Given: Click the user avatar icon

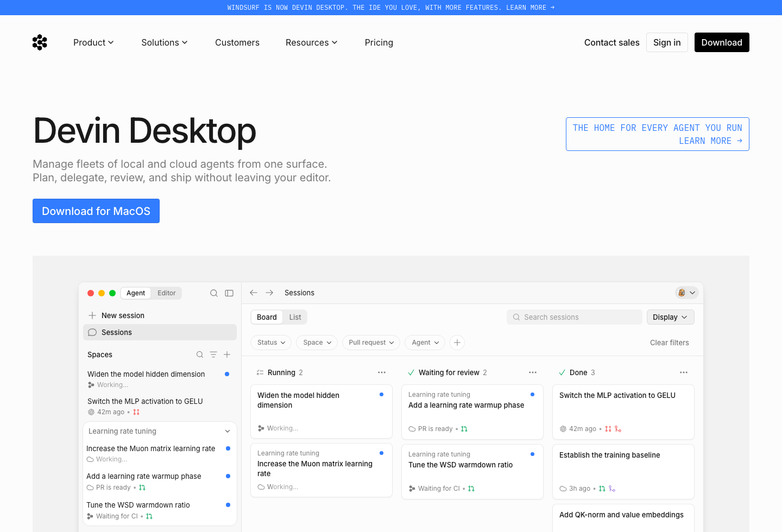Looking at the screenshot, I should (682, 293).
